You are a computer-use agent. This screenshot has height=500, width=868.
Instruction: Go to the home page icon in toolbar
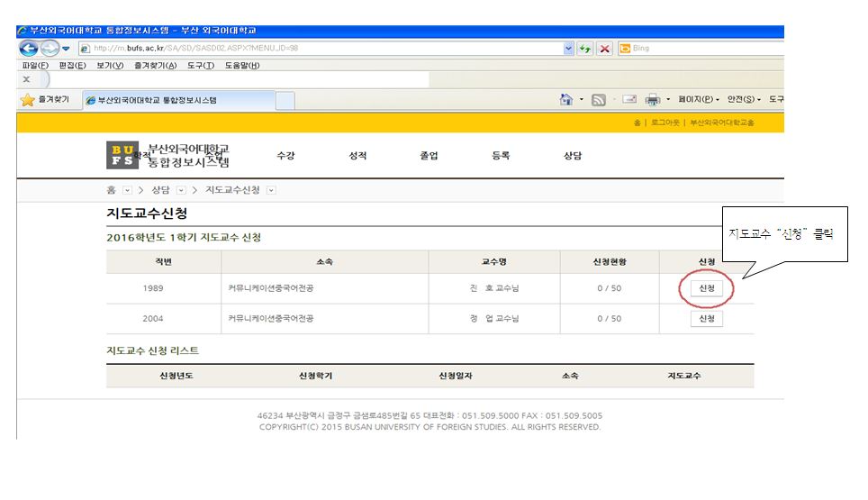(566, 99)
